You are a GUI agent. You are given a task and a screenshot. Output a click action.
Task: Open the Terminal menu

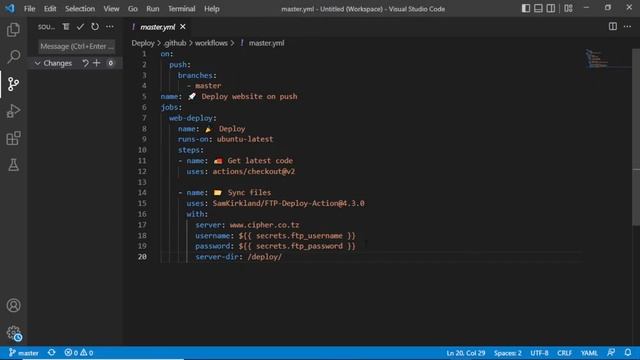pos(181,9)
